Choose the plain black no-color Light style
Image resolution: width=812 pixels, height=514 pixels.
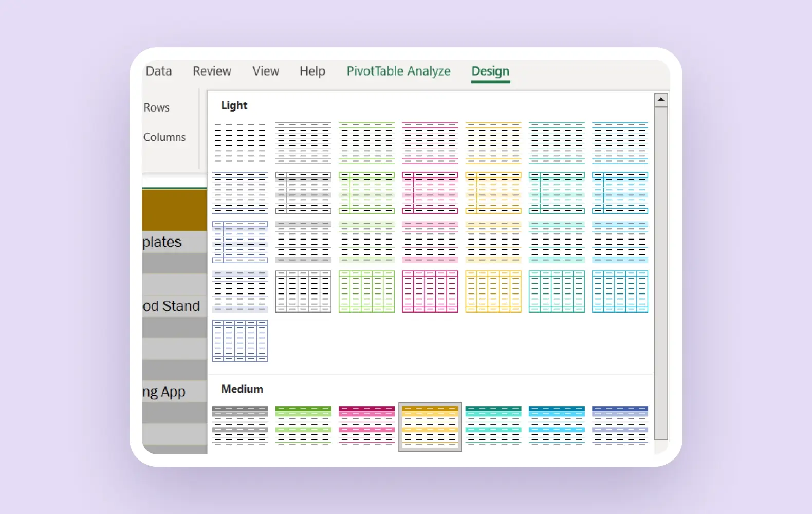pyautogui.click(x=240, y=143)
